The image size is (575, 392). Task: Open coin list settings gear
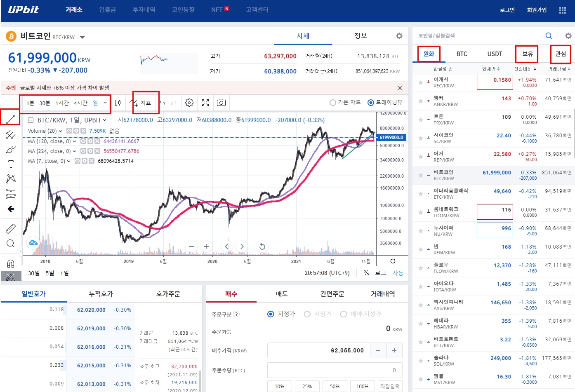click(x=568, y=36)
